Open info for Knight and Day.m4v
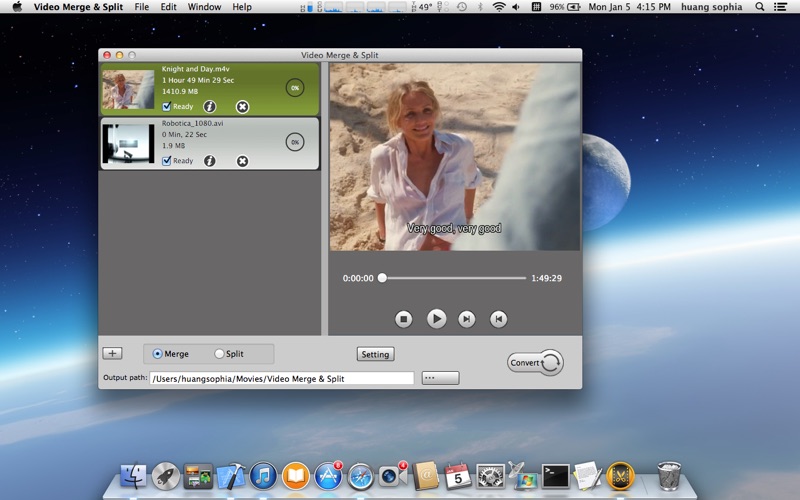The image size is (800, 500). [210, 107]
